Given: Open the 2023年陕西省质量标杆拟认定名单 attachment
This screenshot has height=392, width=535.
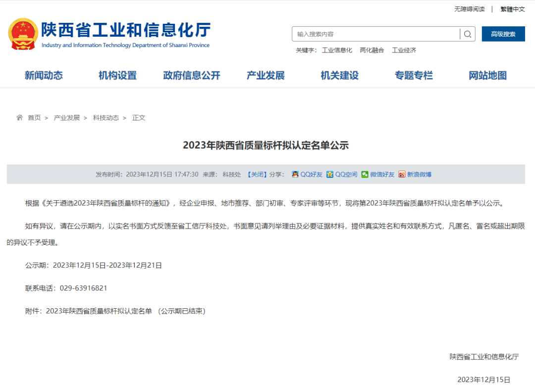Looking at the screenshot, I should click(x=99, y=311).
